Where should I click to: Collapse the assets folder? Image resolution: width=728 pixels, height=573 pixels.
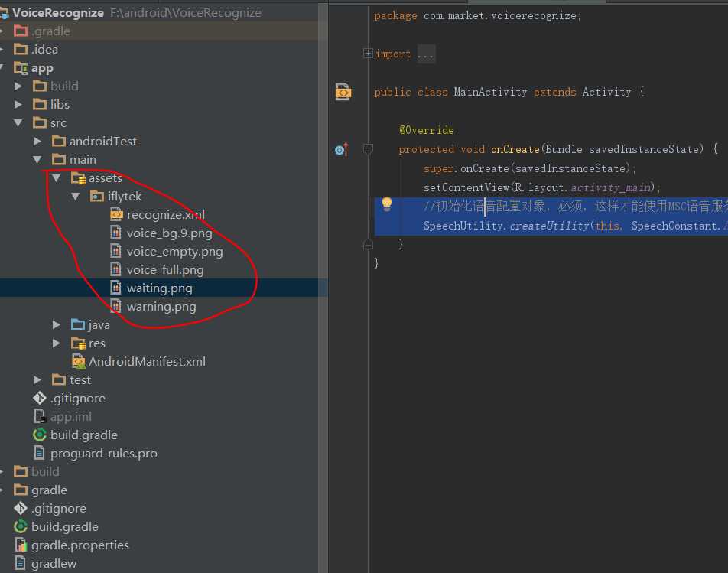56,178
